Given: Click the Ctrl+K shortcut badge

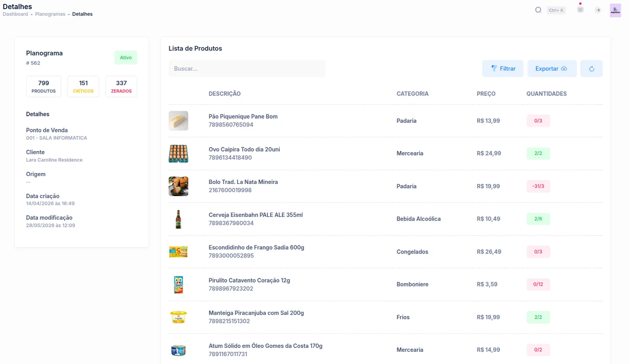Looking at the screenshot, I should point(556,10).
